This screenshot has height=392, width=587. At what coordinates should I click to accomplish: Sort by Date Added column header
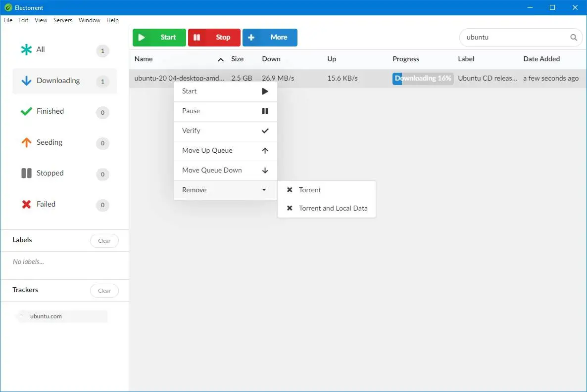click(541, 59)
